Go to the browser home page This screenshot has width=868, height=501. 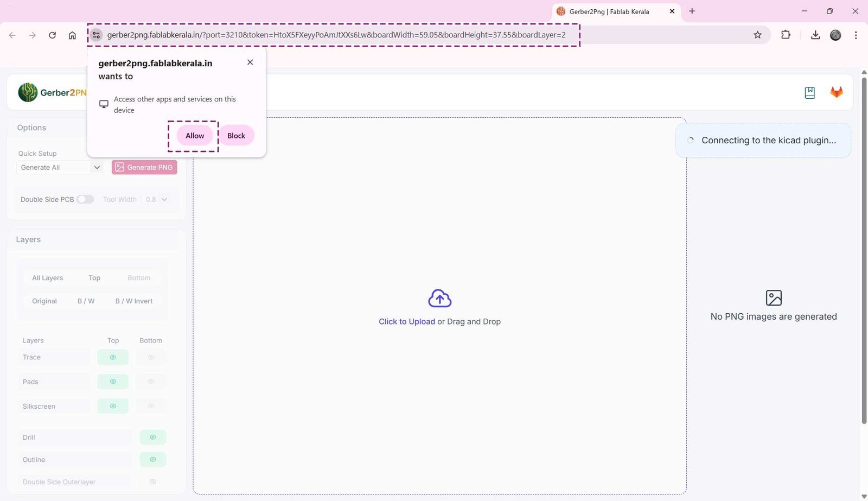(x=72, y=35)
